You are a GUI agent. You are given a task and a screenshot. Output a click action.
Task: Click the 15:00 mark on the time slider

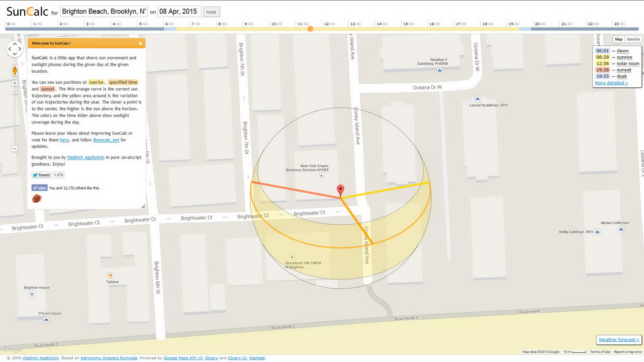coord(409,24)
